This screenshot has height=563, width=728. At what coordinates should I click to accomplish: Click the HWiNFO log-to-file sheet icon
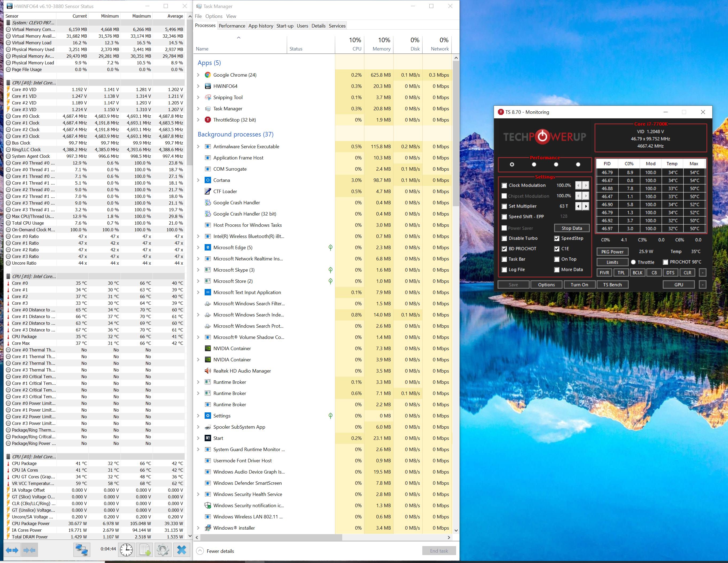click(145, 550)
